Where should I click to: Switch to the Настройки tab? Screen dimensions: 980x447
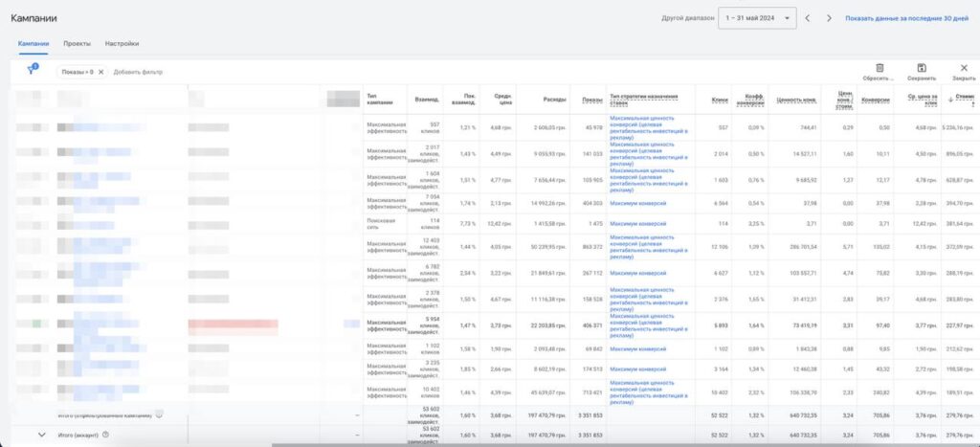point(122,43)
